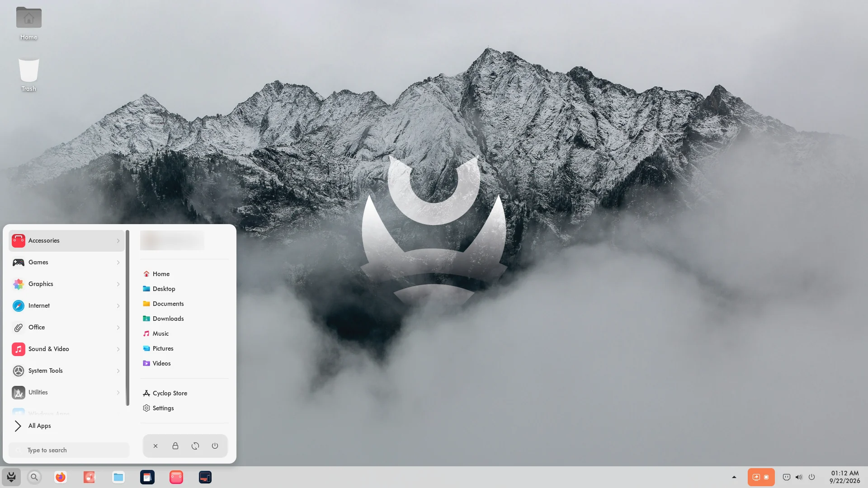Open the clock showing 01:12 AM
Screen dimensions: 868x488
(844, 477)
